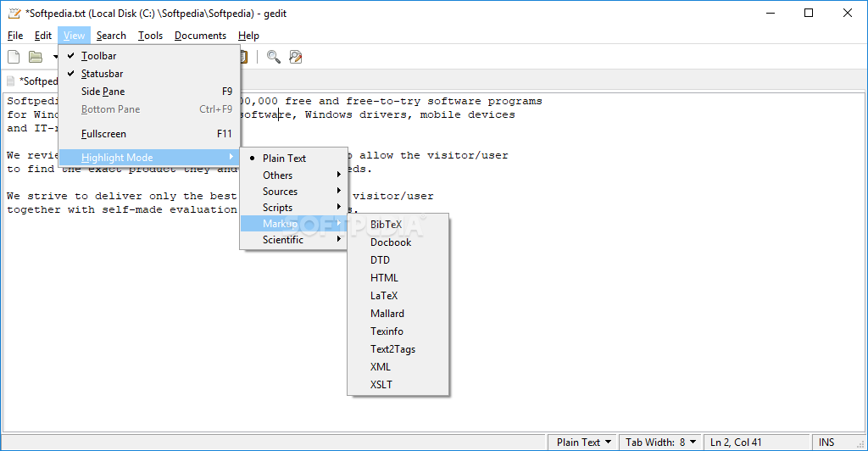Toggle the Statusbar checkmark item

[149, 74]
